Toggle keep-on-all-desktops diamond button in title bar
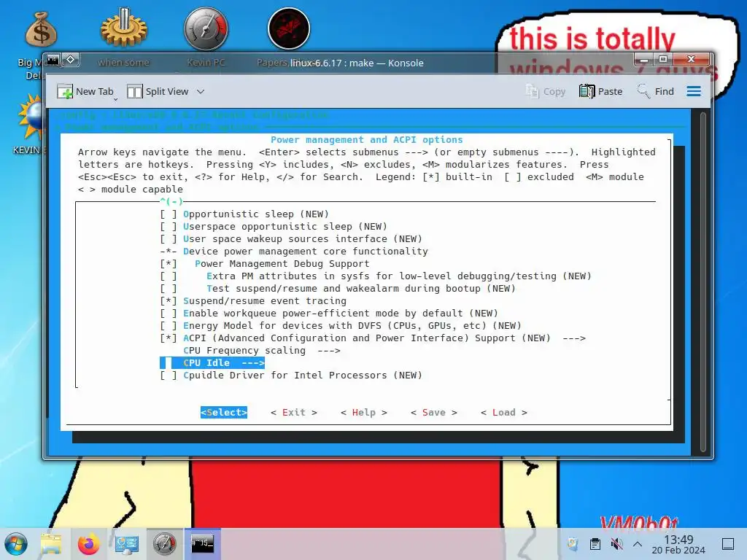The height and width of the screenshot is (560, 747). [x=71, y=60]
